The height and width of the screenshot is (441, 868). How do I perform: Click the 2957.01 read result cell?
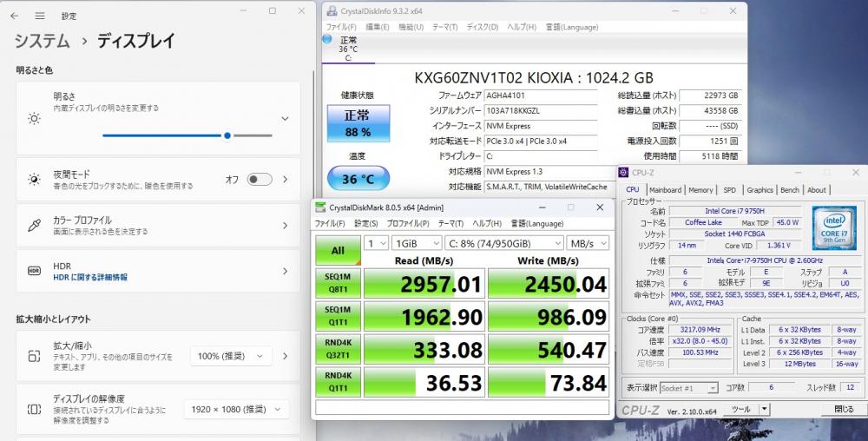[424, 283]
